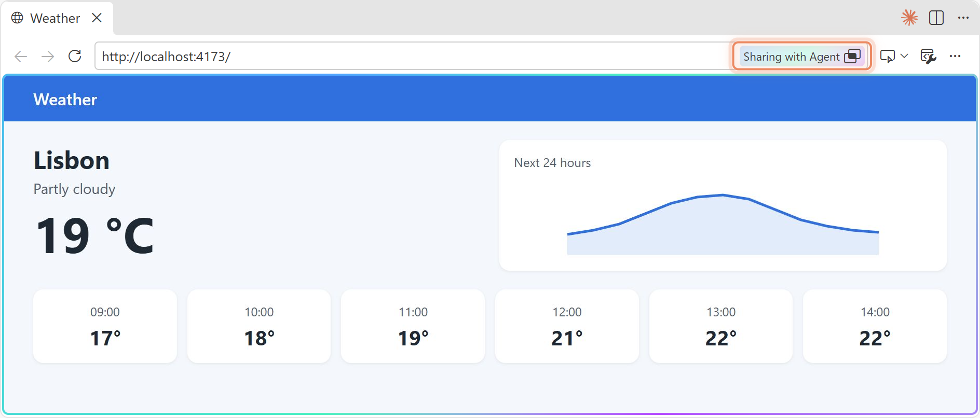
Task: Open the ellipsis menu right of the wrench icon
Action: tap(955, 56)
